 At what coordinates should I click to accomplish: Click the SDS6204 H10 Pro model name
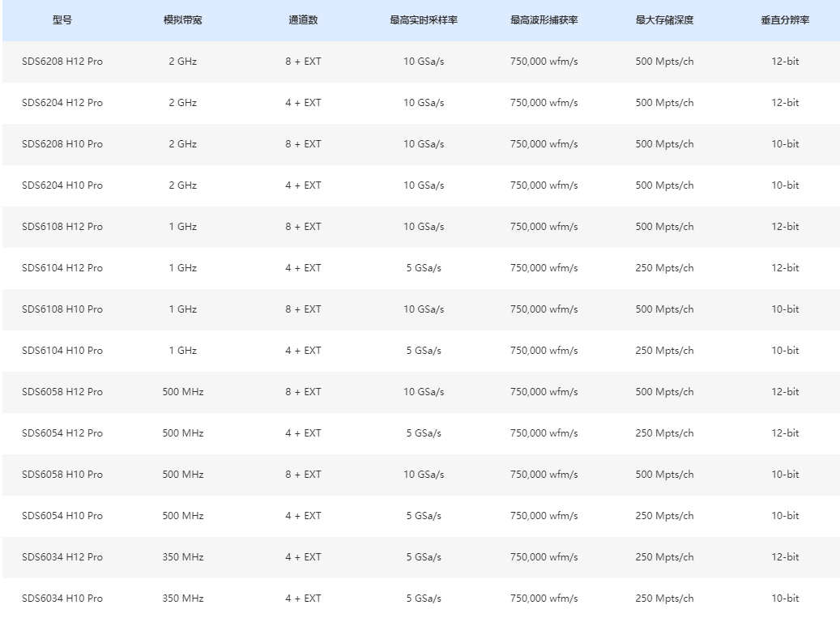click(62, 185)
